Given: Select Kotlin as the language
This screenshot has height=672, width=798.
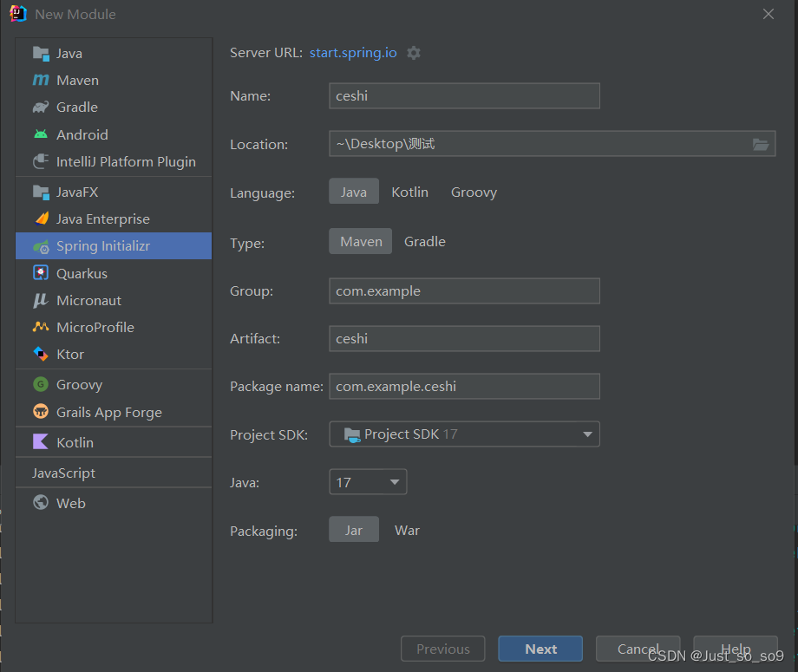Looking at the screenshot, I should click(409, 192).
